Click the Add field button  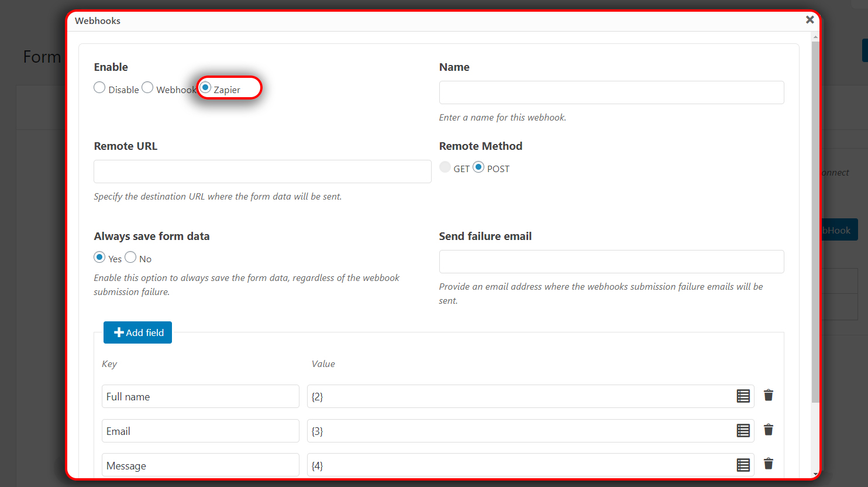tap(137, 332)
